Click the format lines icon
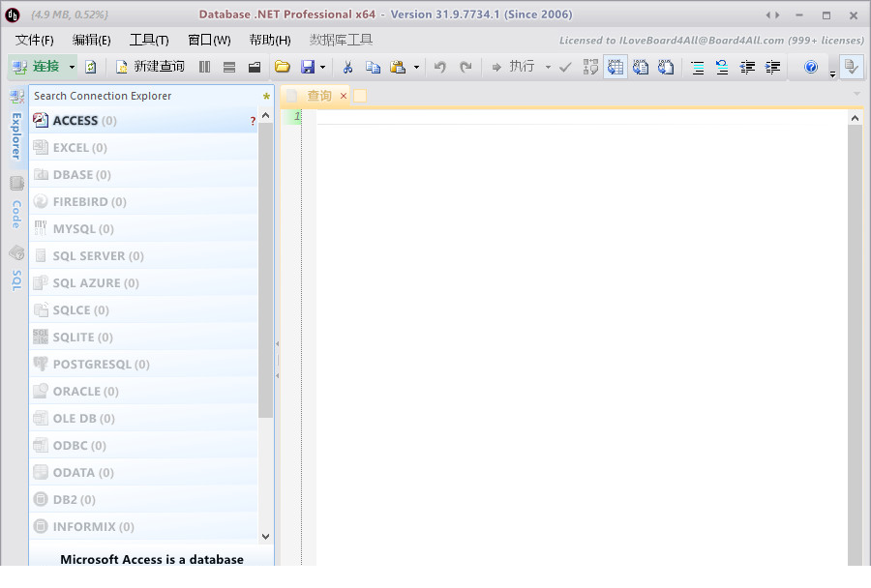Viewport: 871px width, 588px height. (x=697, y=68)
